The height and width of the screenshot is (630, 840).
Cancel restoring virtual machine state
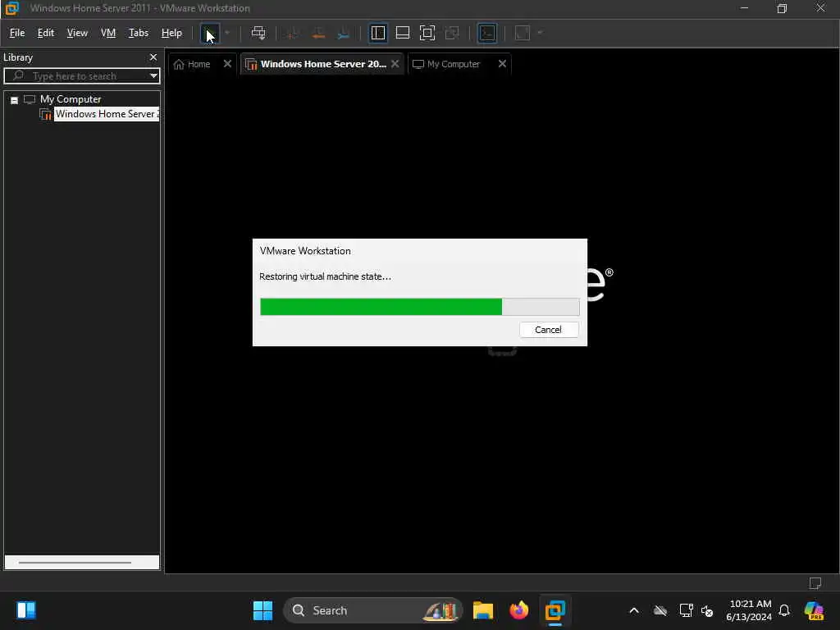tap(549, 330)
